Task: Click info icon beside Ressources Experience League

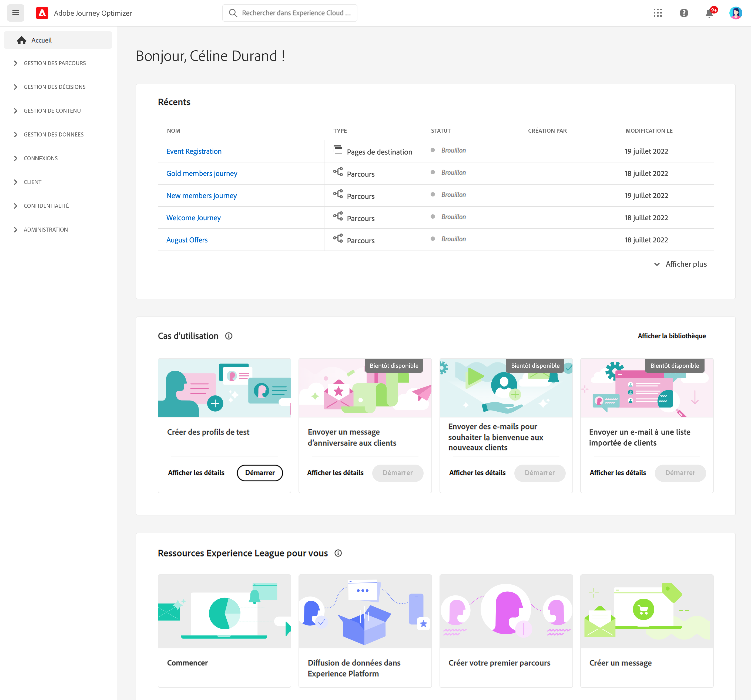Action: tap(338, 553)
